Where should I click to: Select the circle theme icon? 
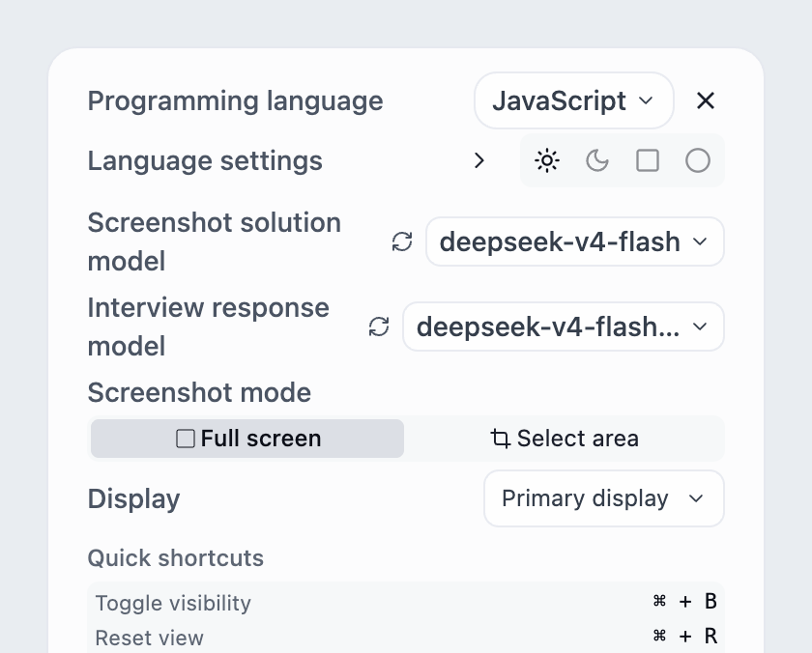click(x=698, y=160)
